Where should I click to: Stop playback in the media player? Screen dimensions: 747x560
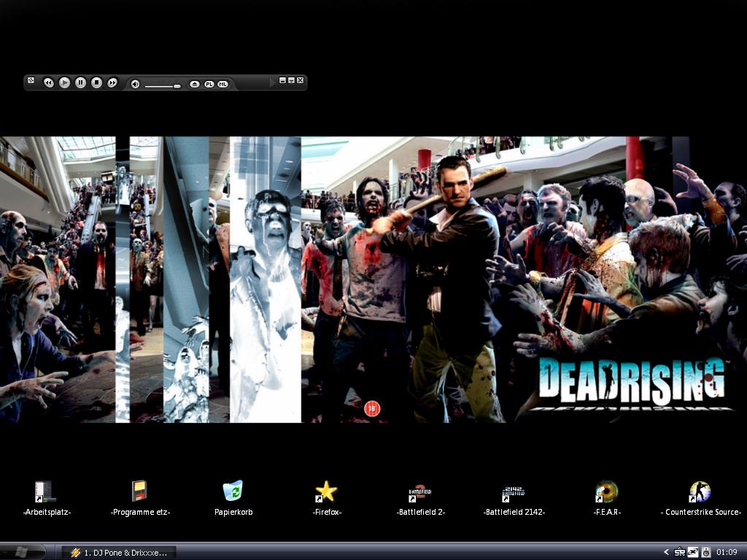(97, 83)
